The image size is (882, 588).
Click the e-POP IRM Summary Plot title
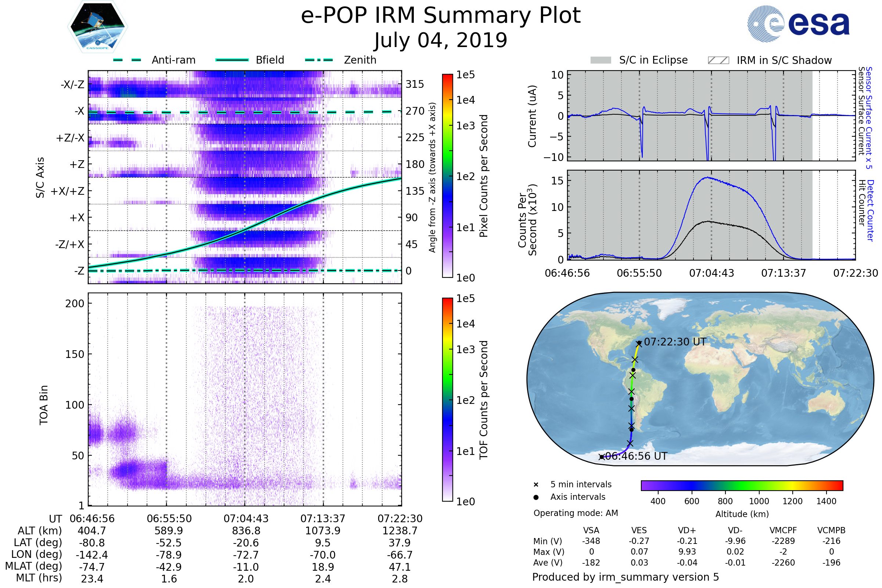coord(441,16)
